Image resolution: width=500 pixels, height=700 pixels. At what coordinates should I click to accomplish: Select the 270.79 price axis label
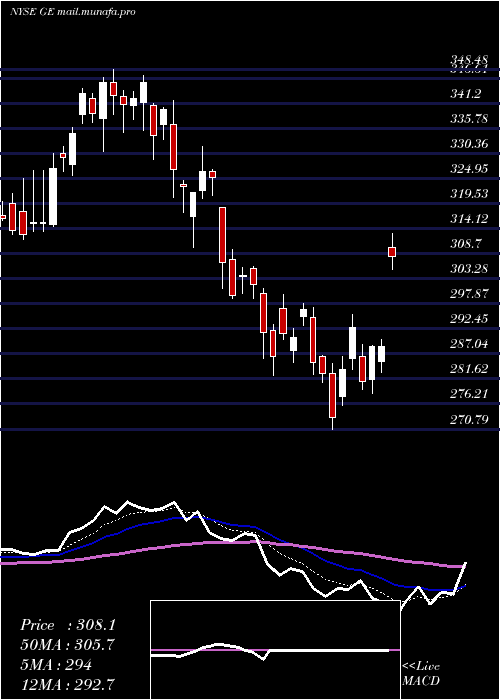click(x=469, y=419)
